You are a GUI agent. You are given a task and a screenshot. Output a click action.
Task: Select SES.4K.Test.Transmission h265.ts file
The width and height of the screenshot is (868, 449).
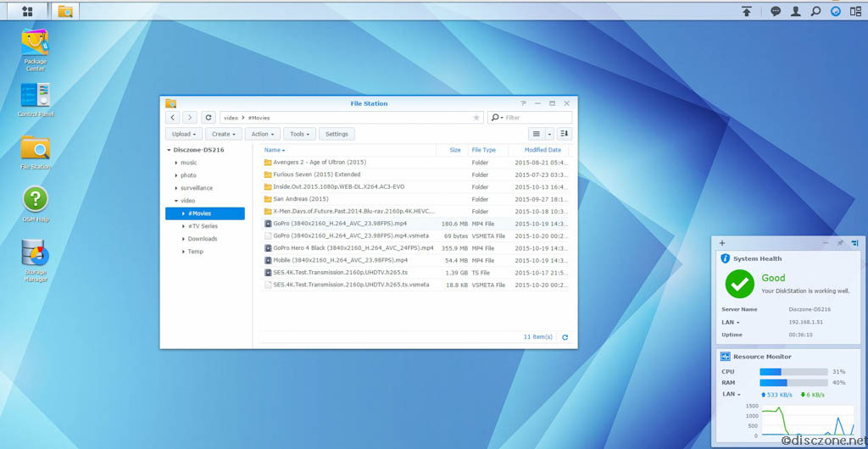415,273
